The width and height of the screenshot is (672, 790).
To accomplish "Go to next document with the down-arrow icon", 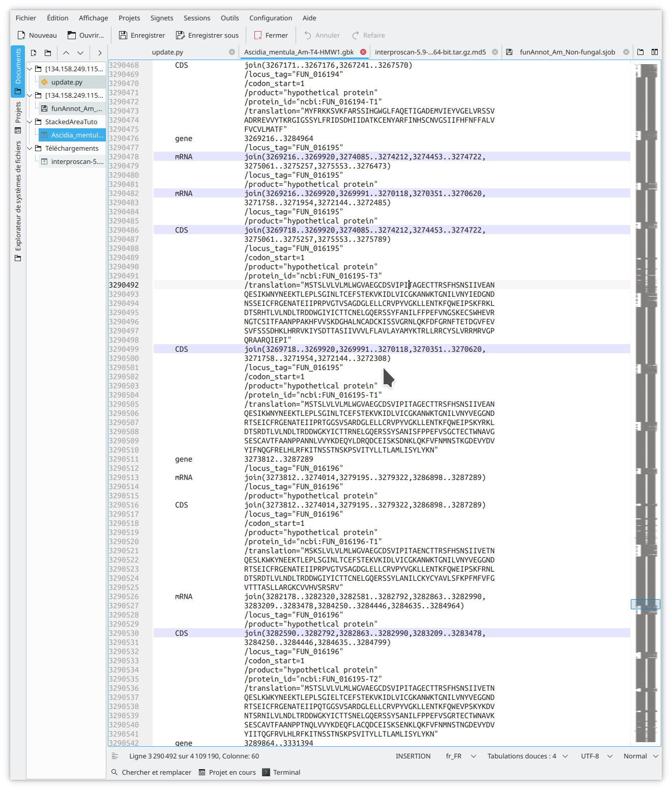I will (x=80, y=52).
